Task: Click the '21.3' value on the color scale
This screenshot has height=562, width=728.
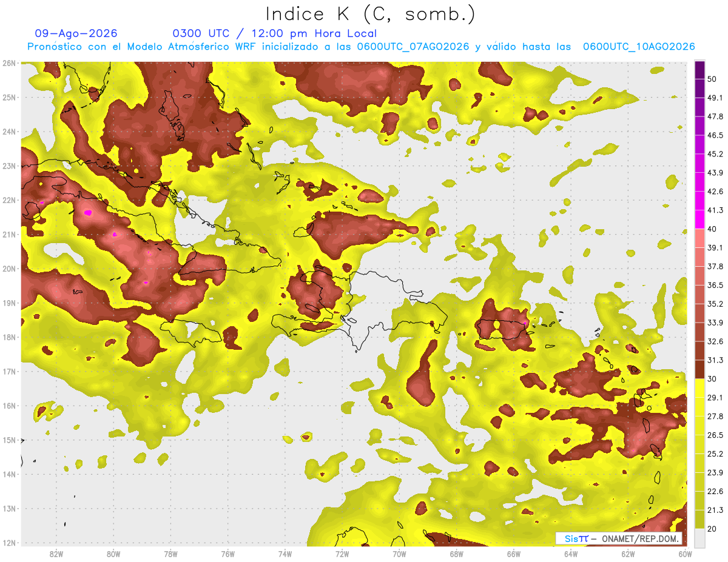Action: pyautogui.click(x=715, y=510)
